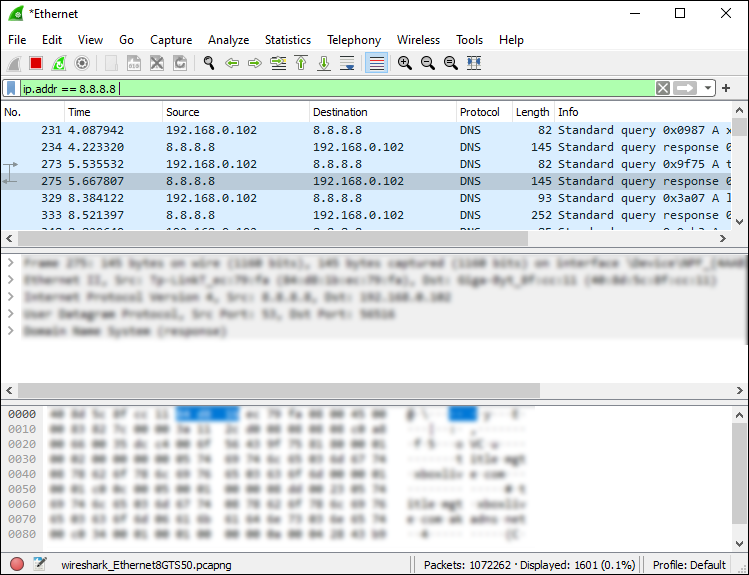Viewport: 749px width, 575px height.
Task: Open capture file properties icon in status bar
Action: (x=40, y=564)
